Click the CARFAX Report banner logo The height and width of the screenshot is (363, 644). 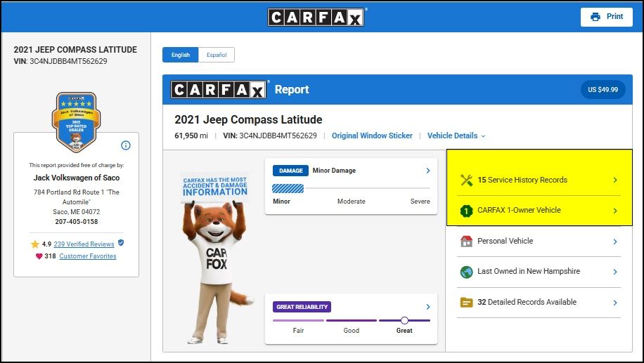pyautogui.click(x=218, y=89)
